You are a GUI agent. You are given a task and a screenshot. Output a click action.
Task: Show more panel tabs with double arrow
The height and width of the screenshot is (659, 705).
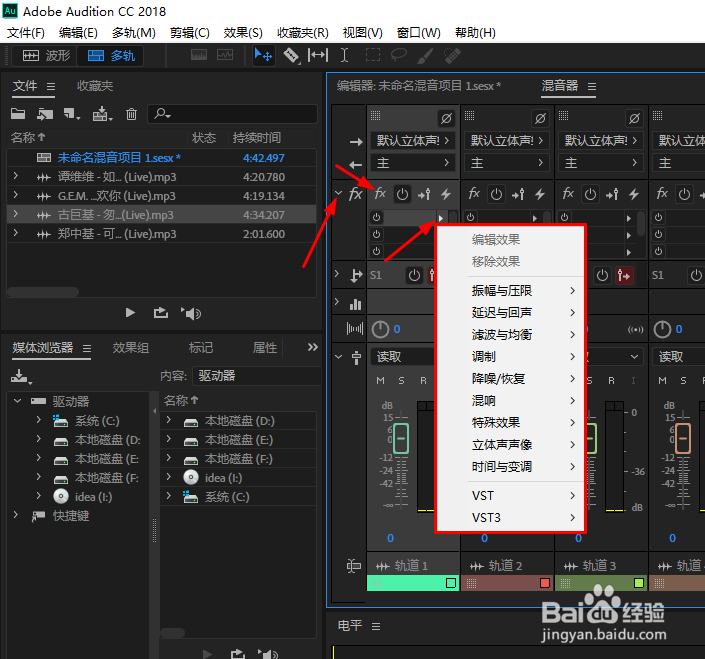pos(312,347)
